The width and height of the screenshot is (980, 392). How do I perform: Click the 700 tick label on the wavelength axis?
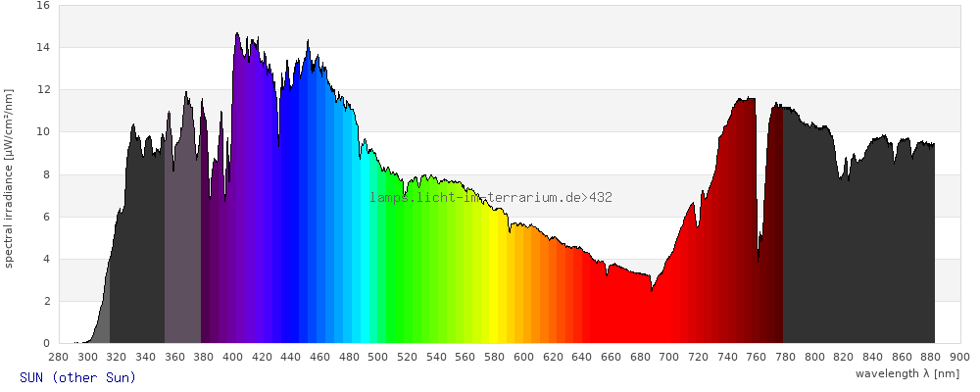coord(669,358)
